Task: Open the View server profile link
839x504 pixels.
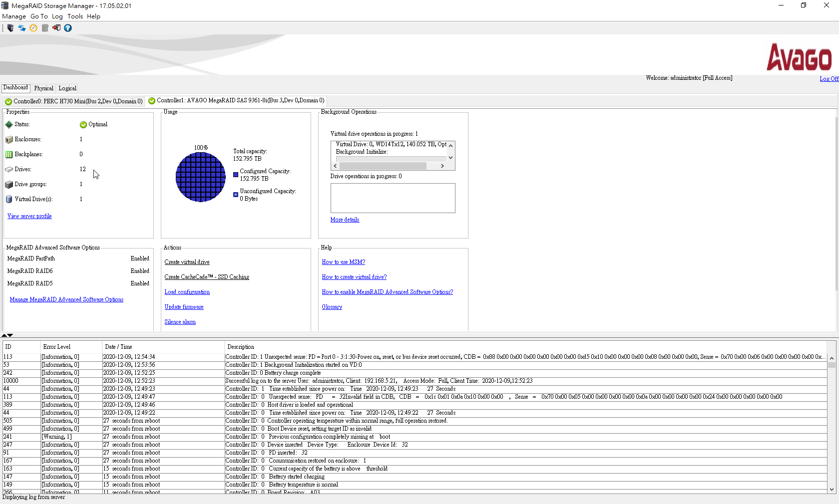Action: point(29,216)
